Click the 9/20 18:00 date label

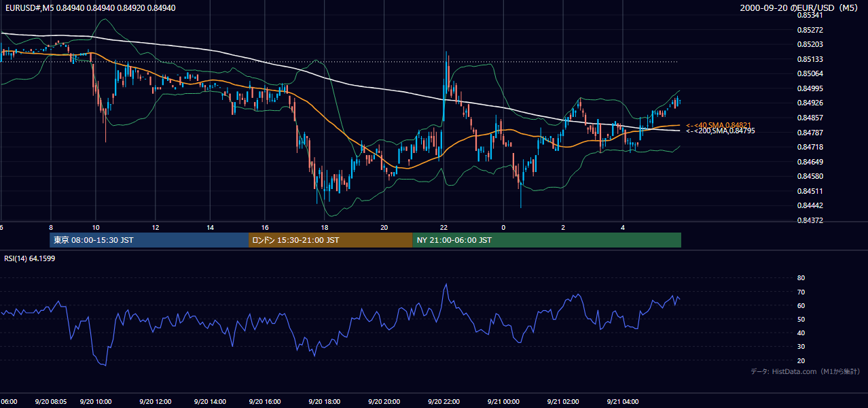click(324, 401)
